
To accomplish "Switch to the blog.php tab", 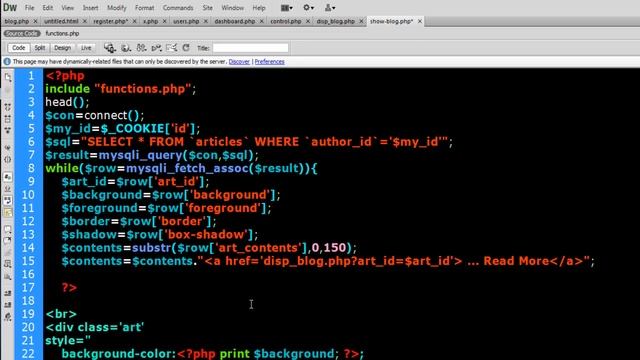I will [x=17, y=21].
